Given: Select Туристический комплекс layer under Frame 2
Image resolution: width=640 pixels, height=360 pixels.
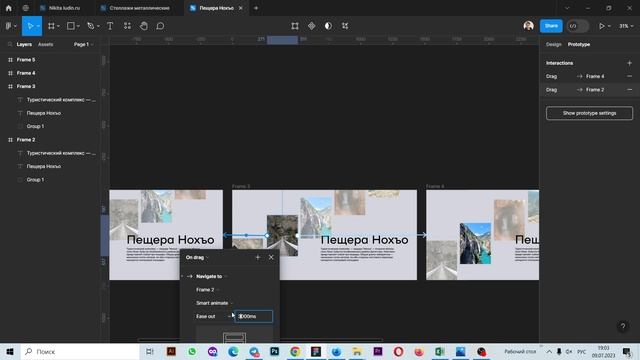Looking at the screenshot, I should (61, 153).
